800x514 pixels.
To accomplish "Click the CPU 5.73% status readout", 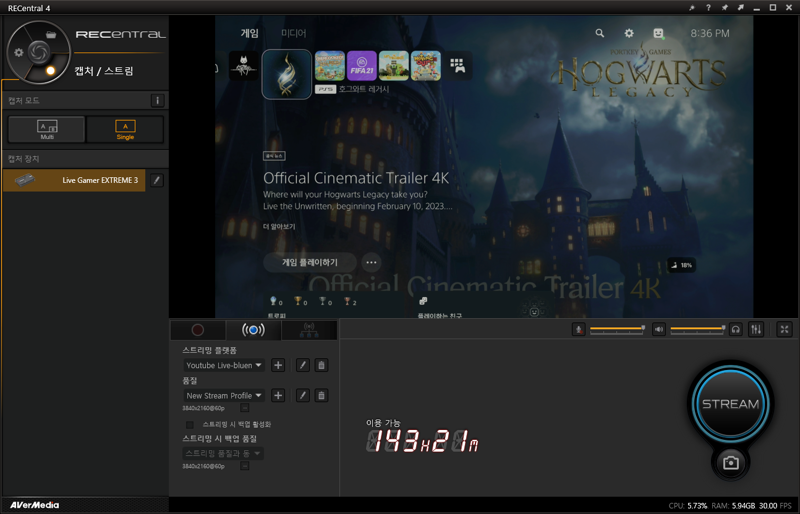I will 688,506.
